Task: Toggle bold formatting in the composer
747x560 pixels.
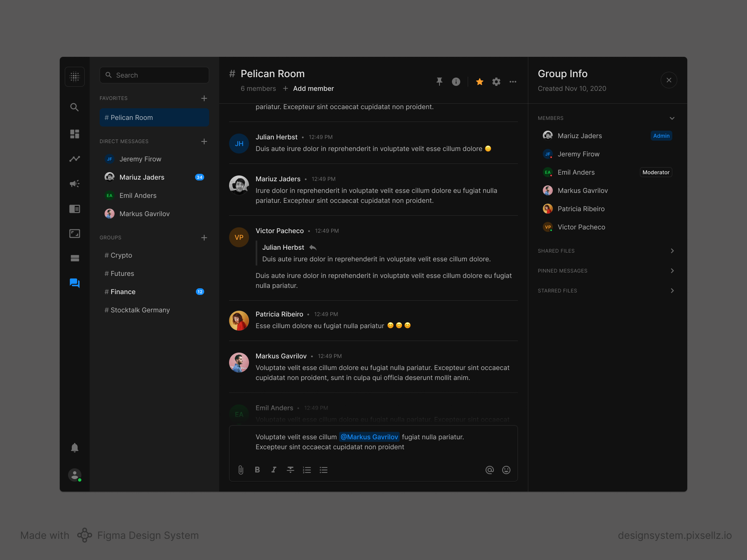Action: coord(257,470)
